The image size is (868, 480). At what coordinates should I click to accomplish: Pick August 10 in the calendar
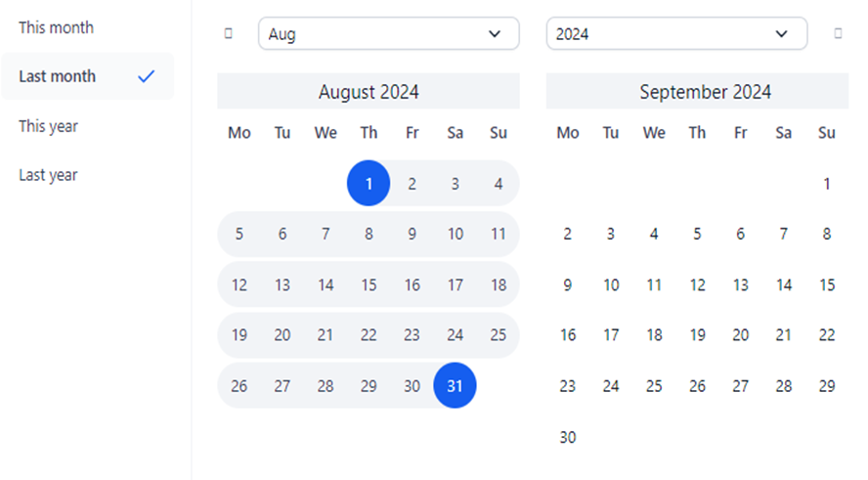(455, 235)
